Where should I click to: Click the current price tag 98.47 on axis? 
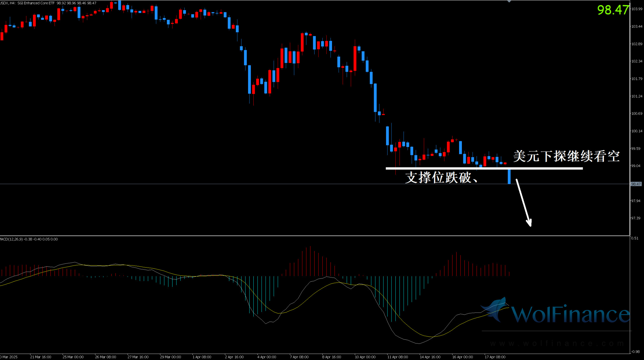(636, 184)
